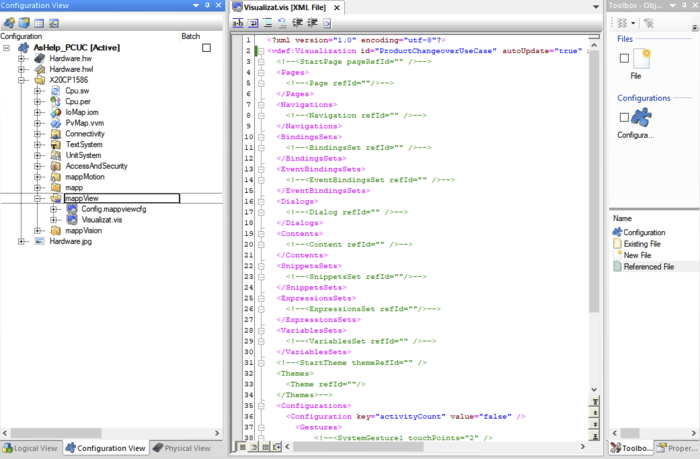The image size is (700, 459).
Task: Click the last document icon in editor toolbar
Action: (327, 23)
